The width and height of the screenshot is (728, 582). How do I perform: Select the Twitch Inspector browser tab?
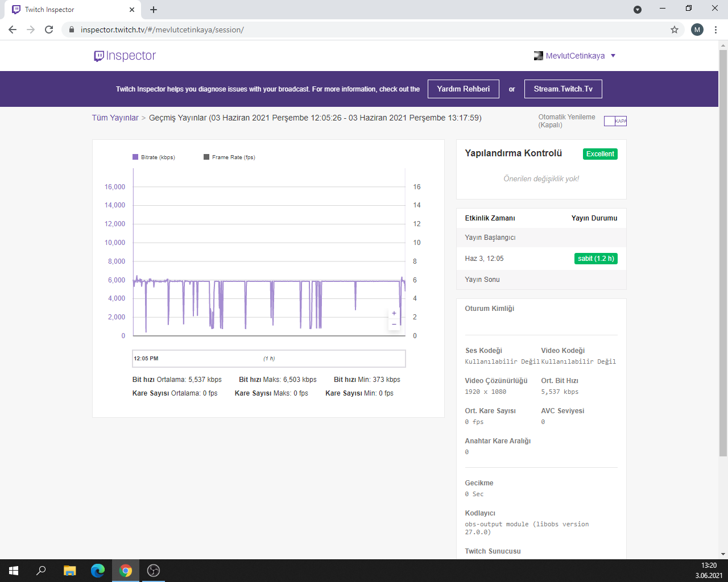pyautogui.click(x=73, y=10)
